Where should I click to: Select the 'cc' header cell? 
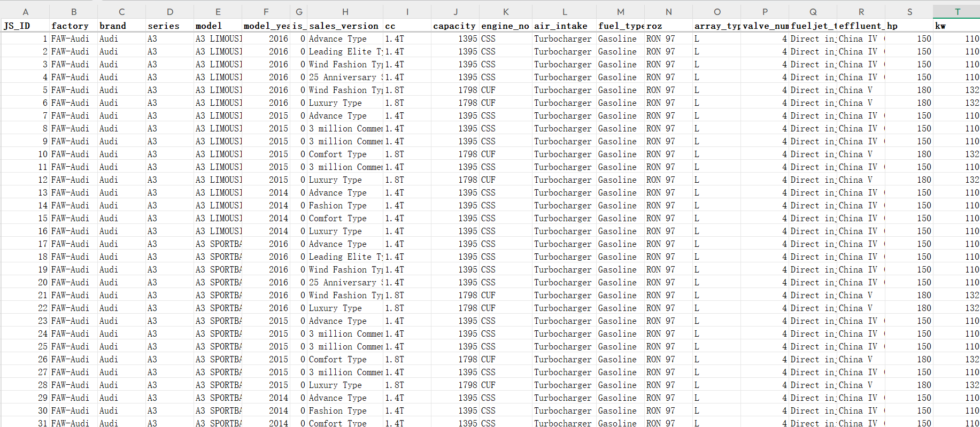click(x=407, y=26)
